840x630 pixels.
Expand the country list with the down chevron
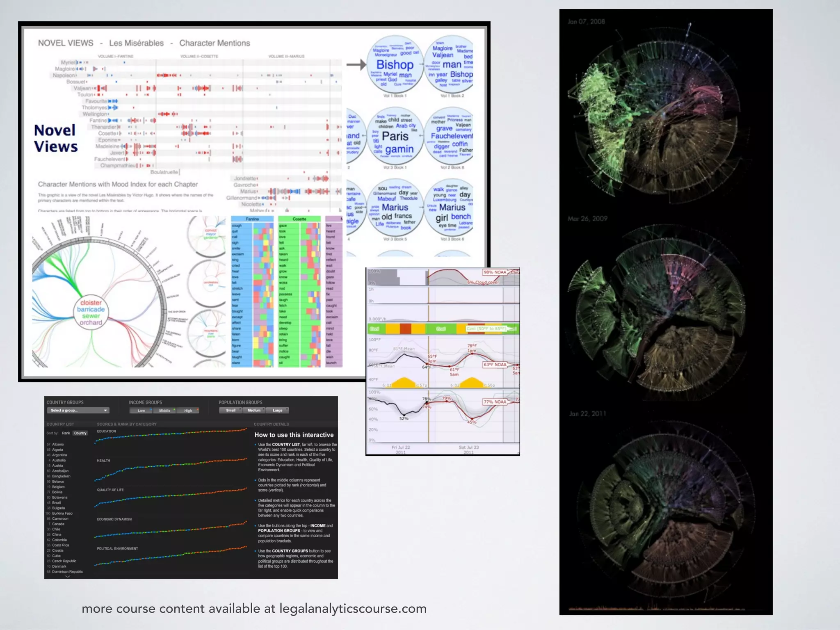(x=68, y=577)
